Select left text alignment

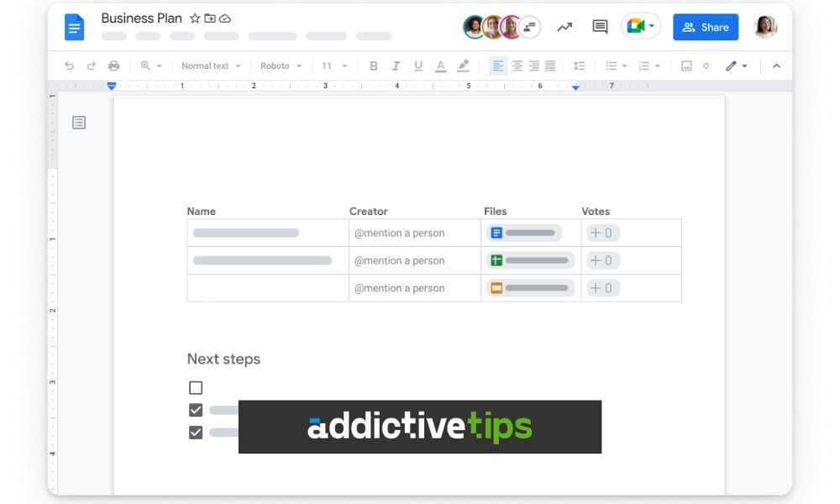[x=497, y=66]
